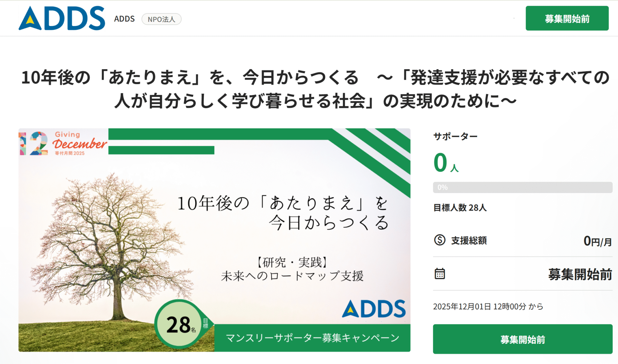The height and width of the screenshot is (364, 618).
Task: Click the 目標人数 28人 label
Action: pos(460,208)
